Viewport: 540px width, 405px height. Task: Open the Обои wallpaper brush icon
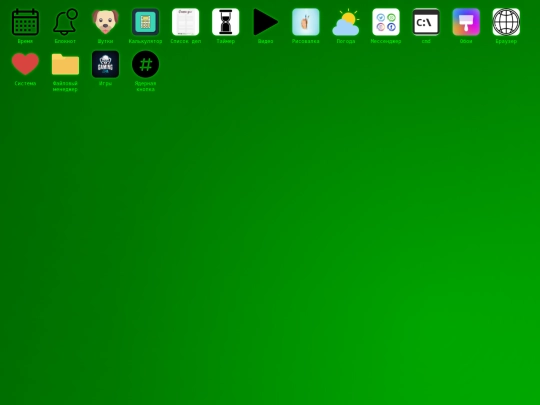466,22
